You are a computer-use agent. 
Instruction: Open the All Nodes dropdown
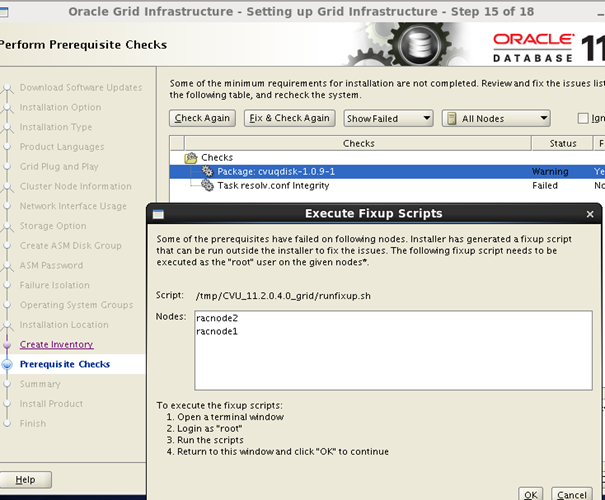(496, 118)
